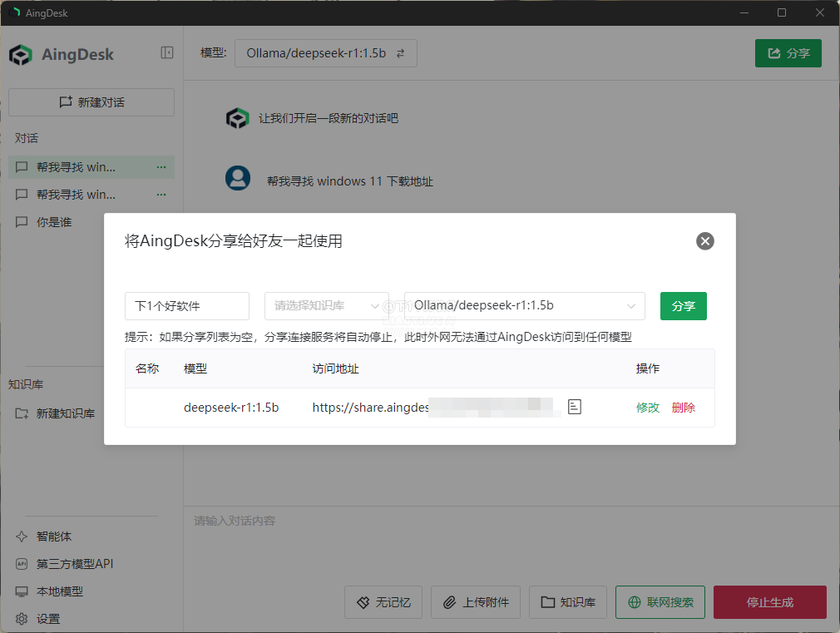This screenshot has width=840, height=633.
Task: Open 第三方模型API section
Action: [x=74, y=564]
